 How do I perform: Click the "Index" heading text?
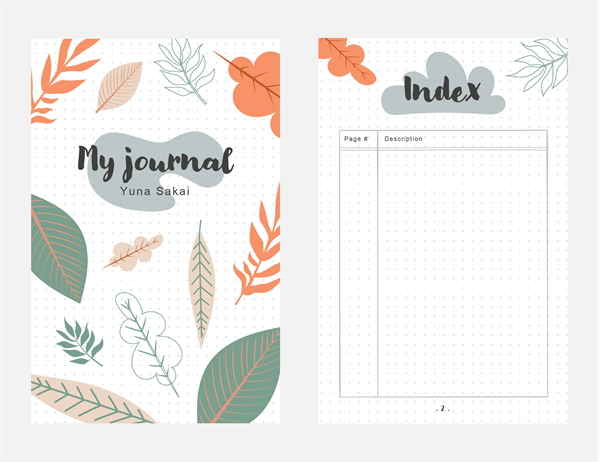pyautogui.click(x=441, y=91)
